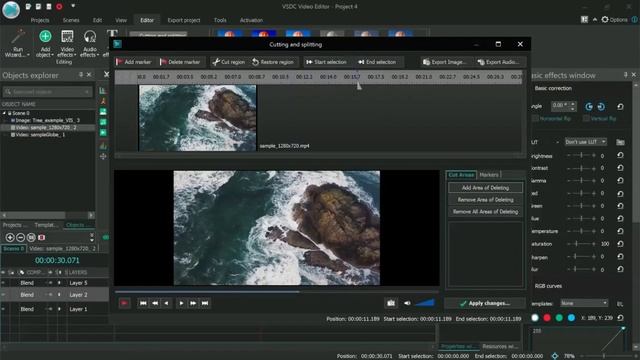The image size is (640, 360).
Task: Open the curve Templates dropdown (None)
Action: coord(584,303)
